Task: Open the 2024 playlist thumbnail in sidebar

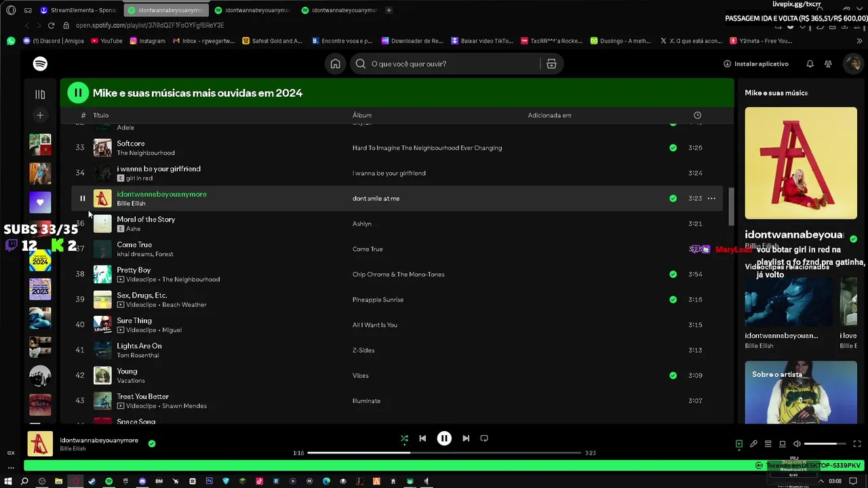Action: point(40,260)
